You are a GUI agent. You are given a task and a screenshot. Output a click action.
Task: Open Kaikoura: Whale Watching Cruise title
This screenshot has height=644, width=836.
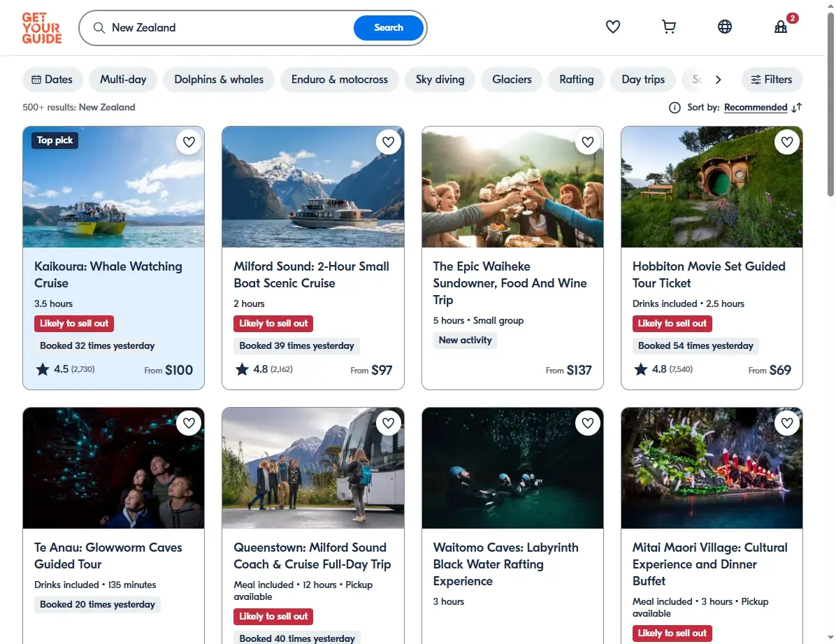tap(108, 275)
